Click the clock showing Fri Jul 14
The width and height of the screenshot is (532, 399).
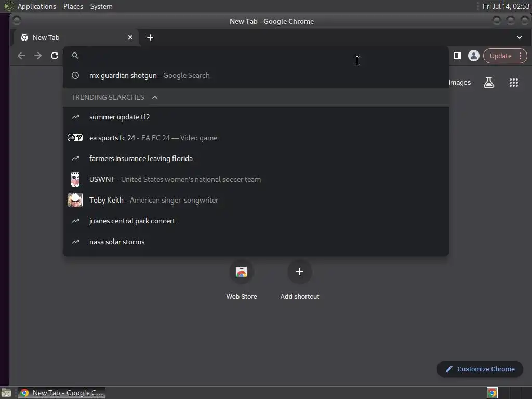pyautogui.click(x=506, y=6)
